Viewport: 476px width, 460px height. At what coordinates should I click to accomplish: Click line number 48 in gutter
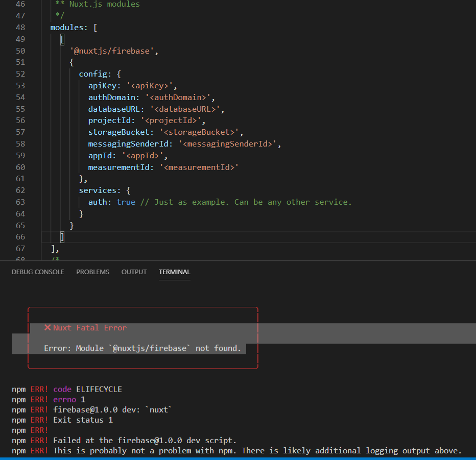[x=20, y=28]
